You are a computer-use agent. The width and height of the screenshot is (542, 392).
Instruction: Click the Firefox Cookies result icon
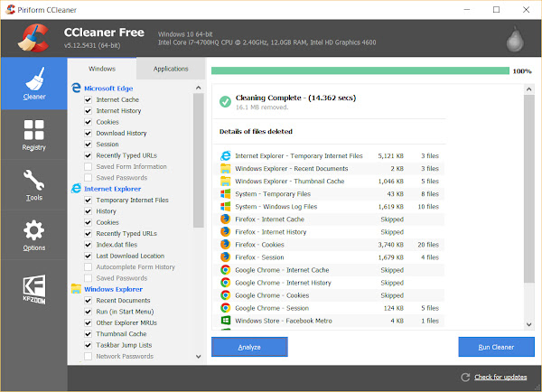[x=225, y=245]
